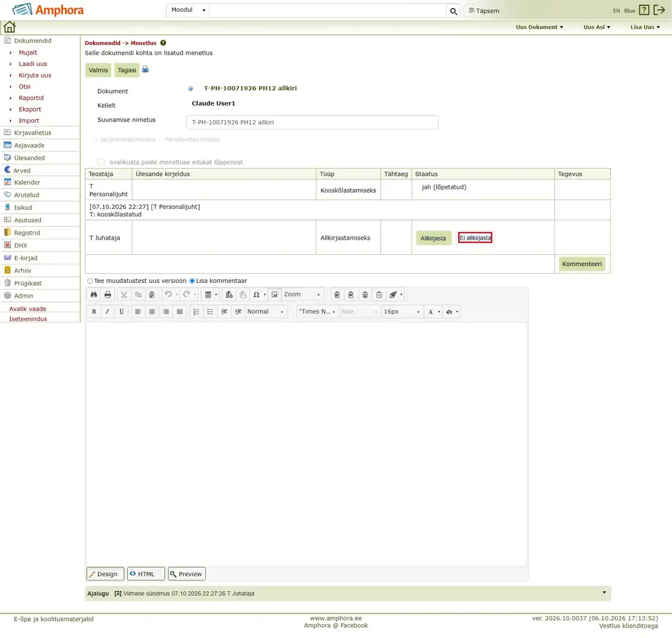
Task: Click the Allkirjasta button
Action: [433, 238]
